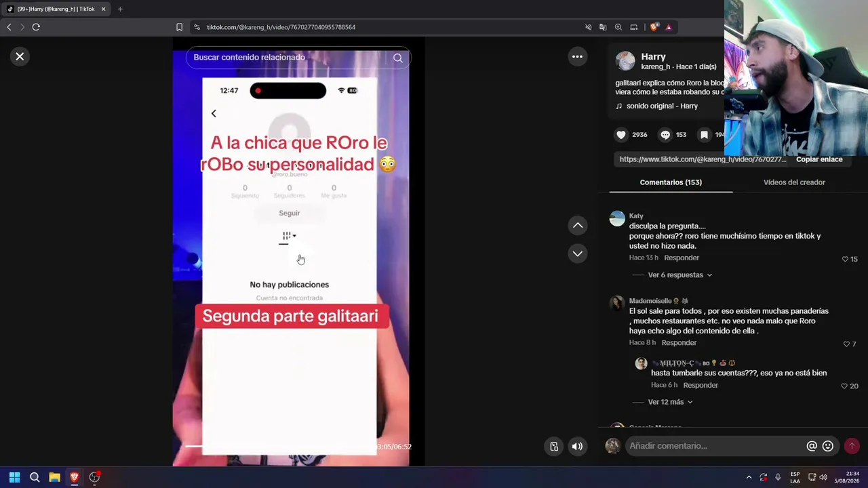Click the microphone tray icon
The width and height of the screenshot is (868, 488).
[778, 477]
